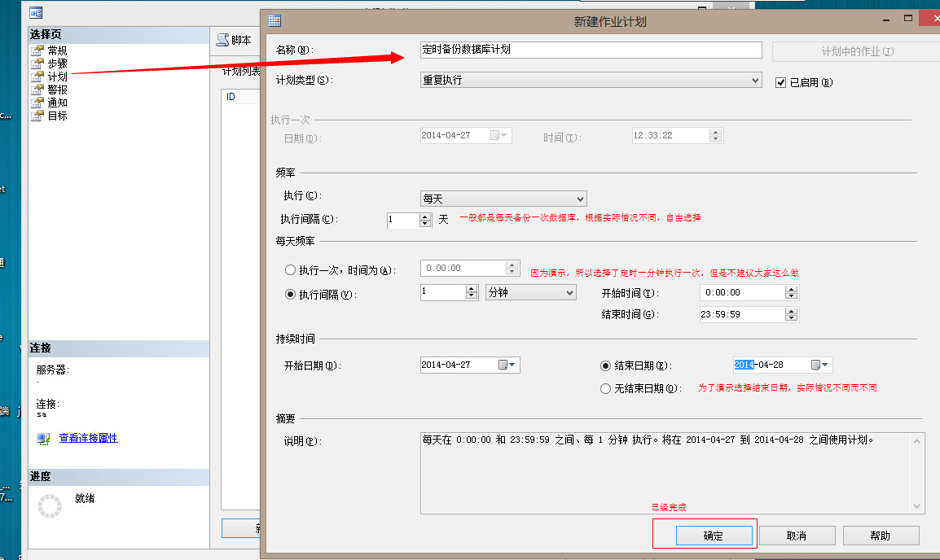Open the 分钟 unit dropdown

pos(530,292)
